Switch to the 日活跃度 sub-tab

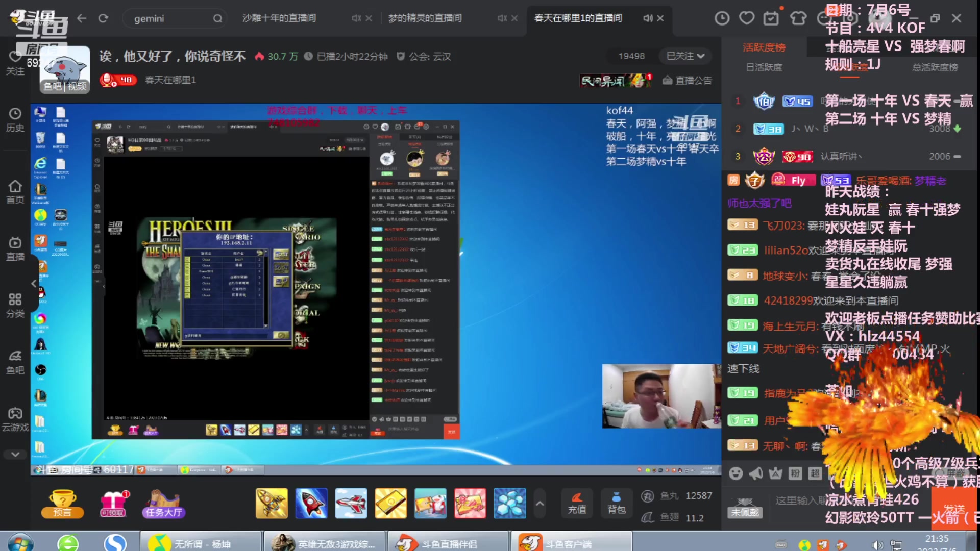[764, 67]
